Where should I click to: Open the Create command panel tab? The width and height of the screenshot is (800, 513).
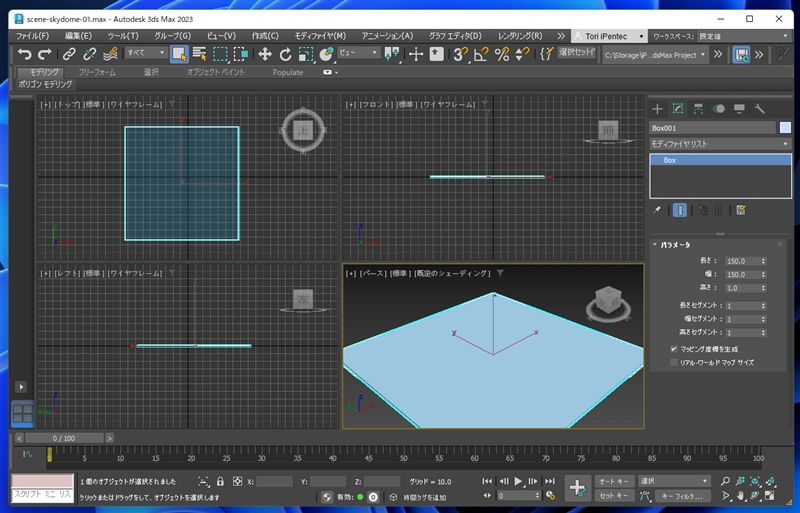point(657,109)
